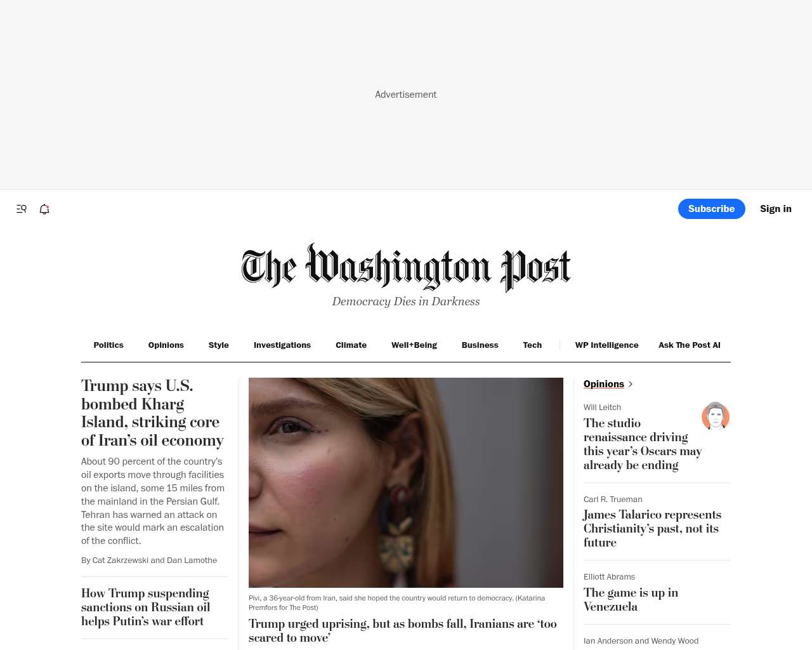The image size is (812, 650).
Task: Click the Sign in button
Action: click(x=776, y=209)
